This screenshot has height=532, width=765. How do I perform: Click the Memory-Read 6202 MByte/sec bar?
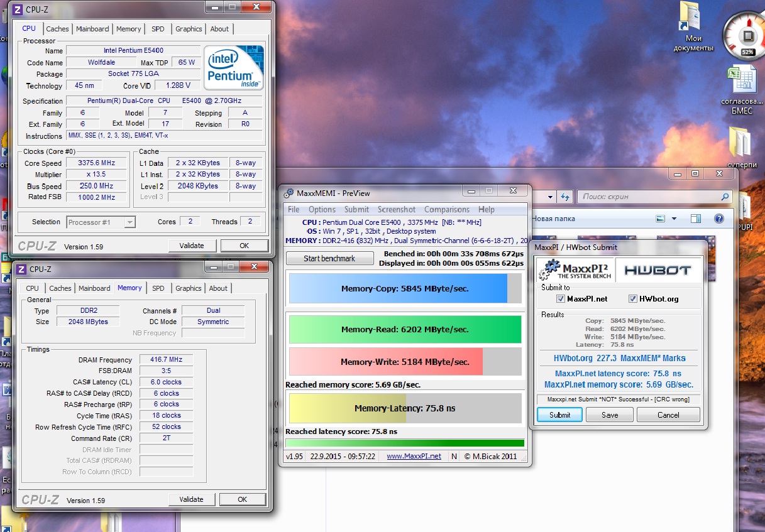(405, 329)
